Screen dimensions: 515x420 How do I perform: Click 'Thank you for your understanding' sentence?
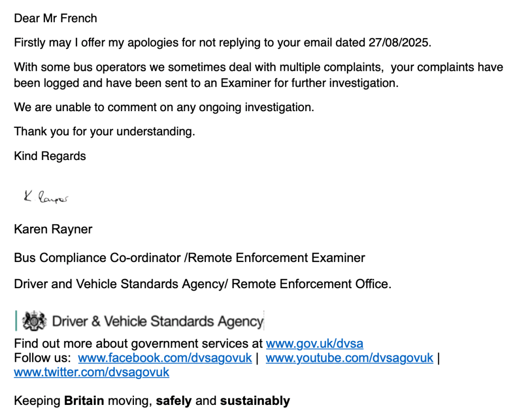104,132
